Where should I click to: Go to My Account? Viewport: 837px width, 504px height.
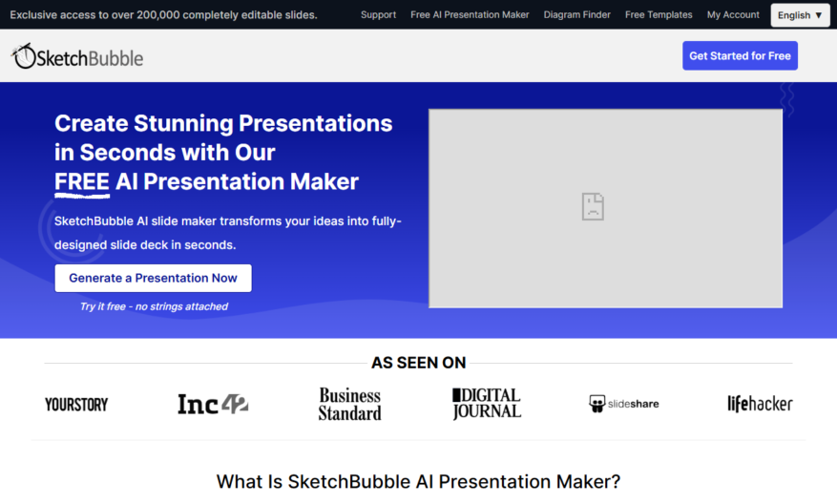coord(733,15)
